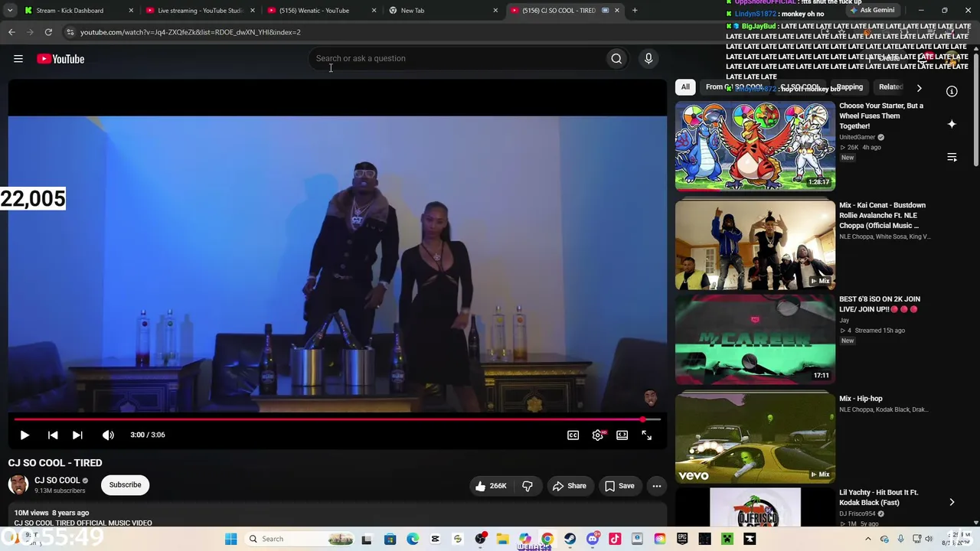Open TikTok from the taskbar
The width and height of the screenshot is (980, 551).
click(615, 539)
